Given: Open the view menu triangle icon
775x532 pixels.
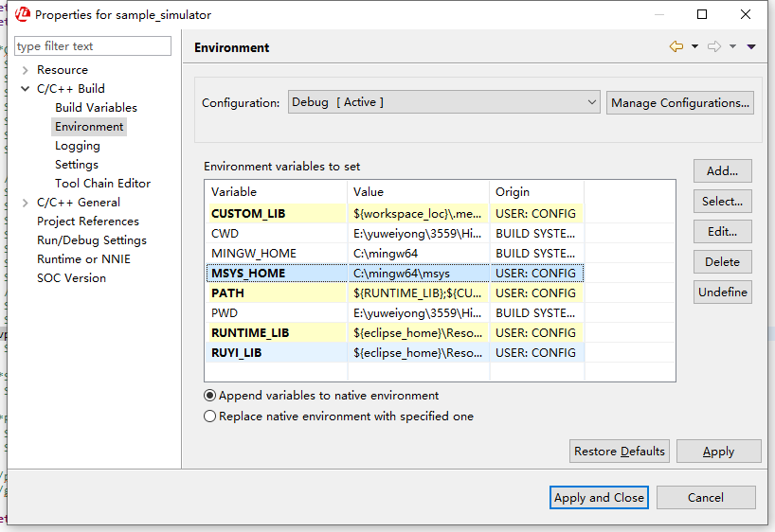Looking at the screenshot, I should (x=751, y=46).
